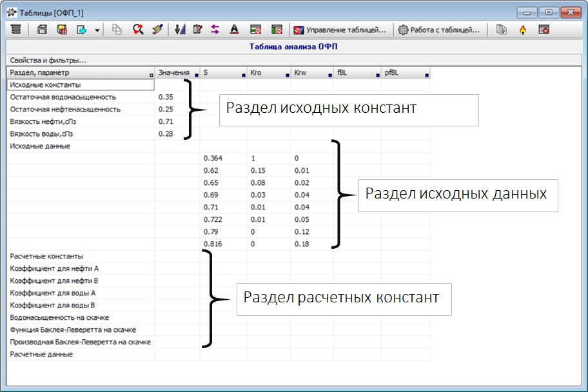Click the clipboard with pencil icon
This screenshot has width=588, height=392.
pyautogui.click(x=197, y=30)
